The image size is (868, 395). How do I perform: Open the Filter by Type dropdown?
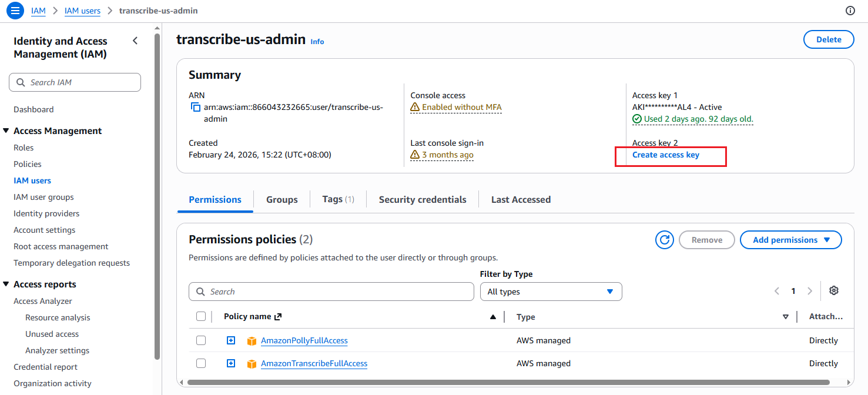pos(551,292)
